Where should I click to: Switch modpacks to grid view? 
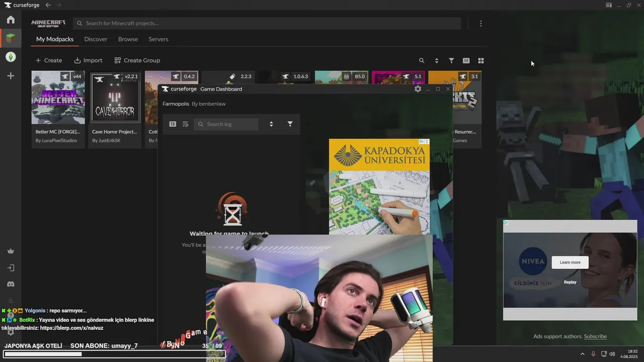click(481, 60)
